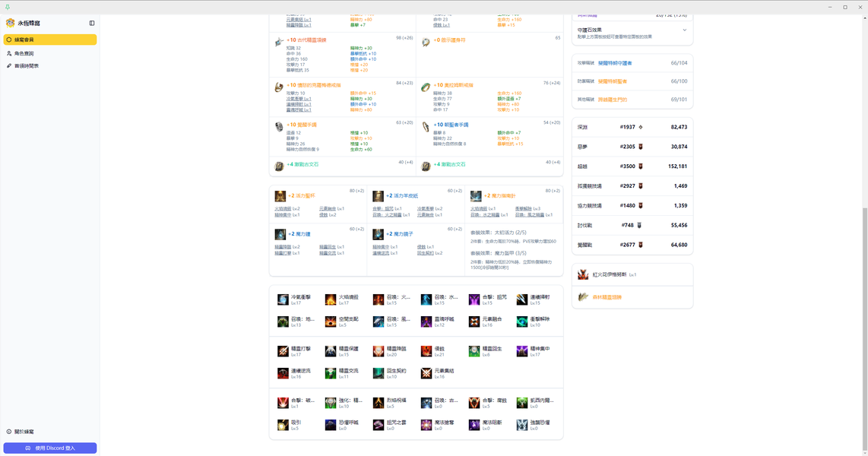The height and width of the screenshot is (456, 868).
Task: Click 惡夢 ranking row #2305
Action: click(632, 147)
